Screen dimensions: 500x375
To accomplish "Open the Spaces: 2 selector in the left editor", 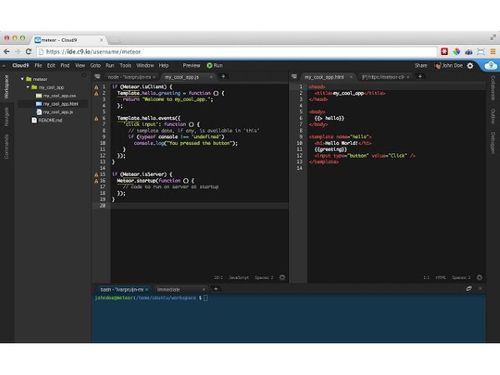I will coord(264,277).
